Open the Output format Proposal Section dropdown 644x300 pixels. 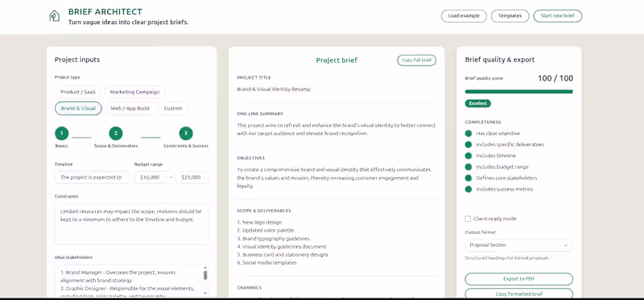pos(518,245)
